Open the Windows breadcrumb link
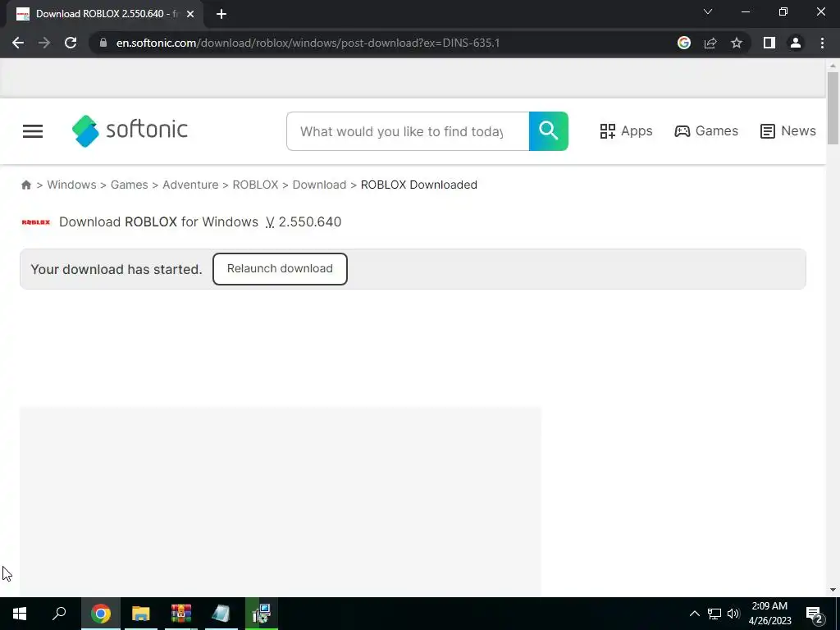840x630 pixels. point(72,185)
